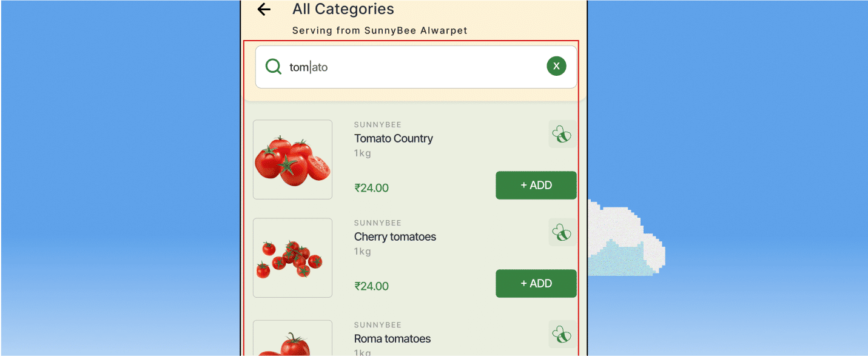Image resolution: width=868 pixels, height=356 pixels.
Task: Tap the bee icon on Cherry tomatoes
Action: pos(562,232)
